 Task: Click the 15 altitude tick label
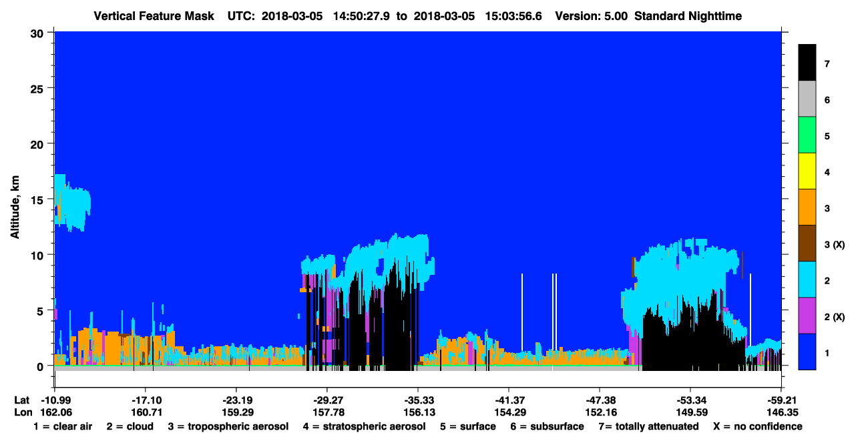(38, 199)
